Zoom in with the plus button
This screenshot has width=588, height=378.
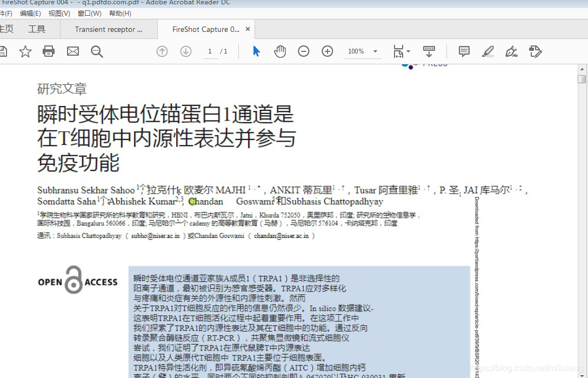[x=328, y=51]
